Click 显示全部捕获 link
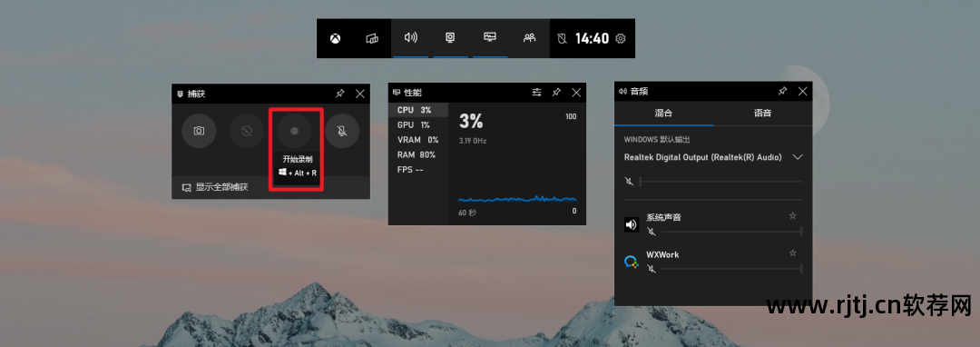Screen dimensions: 980x347 click(x=221, y=187)
